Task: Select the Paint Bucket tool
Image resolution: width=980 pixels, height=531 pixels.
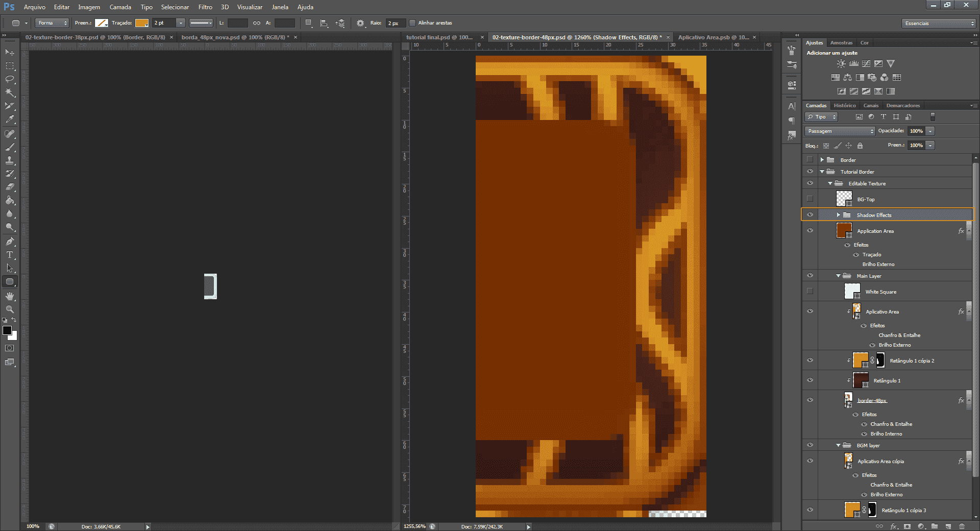Action: click(x=10, y=200)
